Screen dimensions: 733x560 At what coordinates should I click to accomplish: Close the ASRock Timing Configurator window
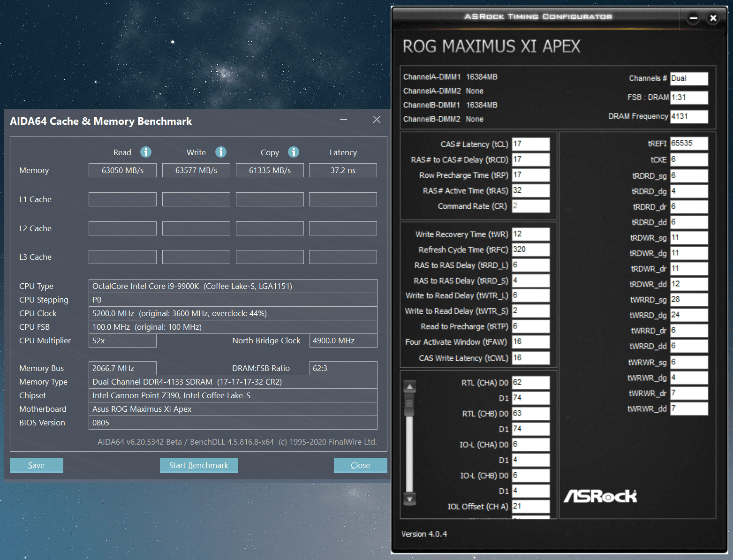point(713,18)
